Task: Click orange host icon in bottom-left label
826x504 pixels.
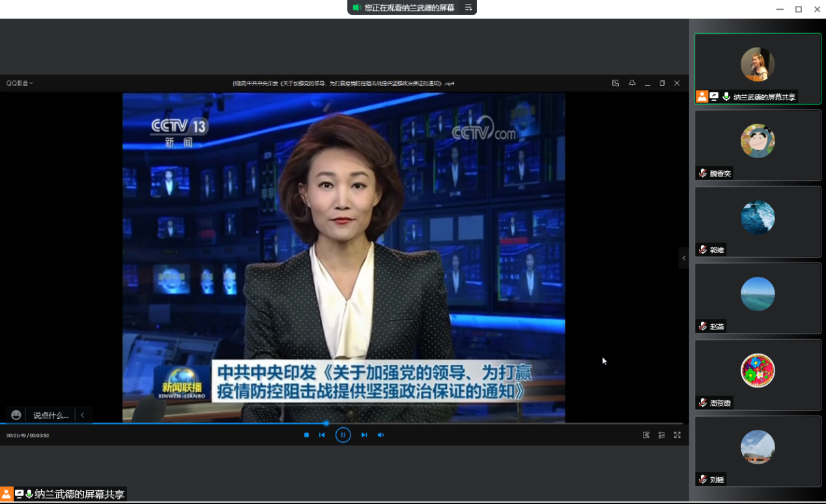Action: (6, 494)
